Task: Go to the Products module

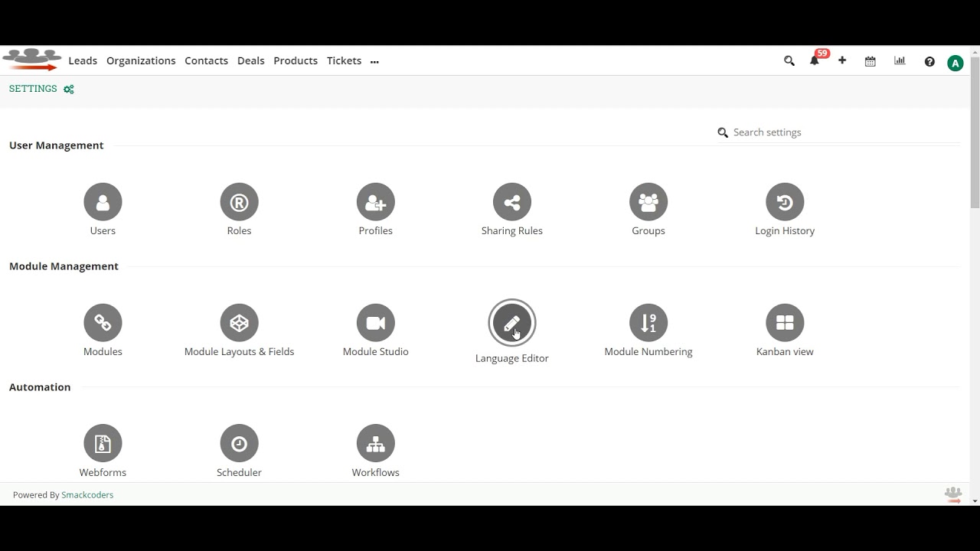Action: [296, 60]
